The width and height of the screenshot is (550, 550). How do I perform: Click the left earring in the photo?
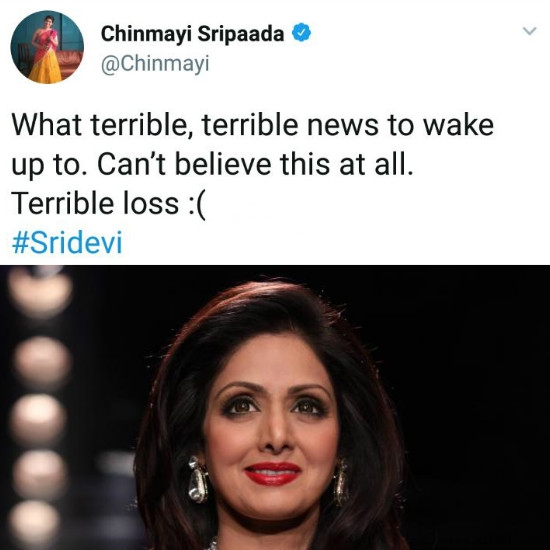[198, 479]
